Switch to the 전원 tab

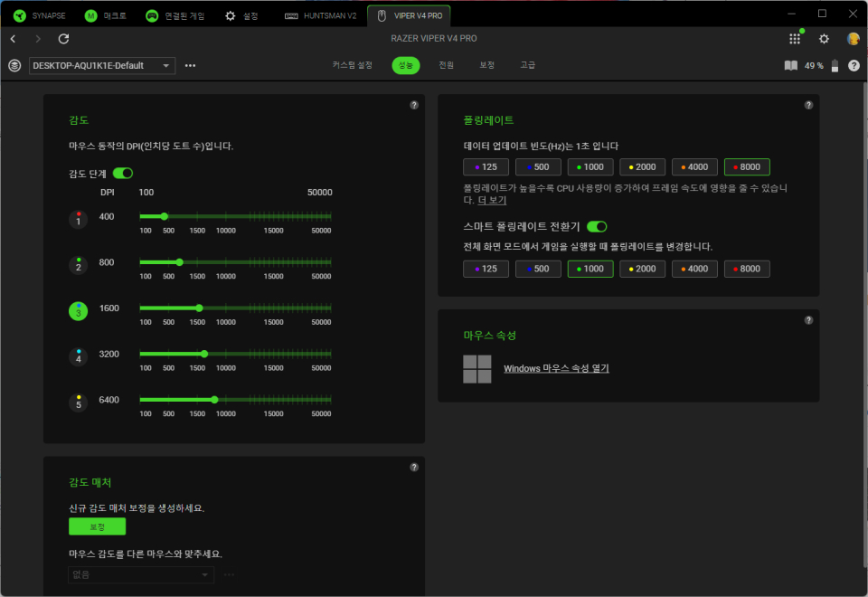tap(445, 65)
